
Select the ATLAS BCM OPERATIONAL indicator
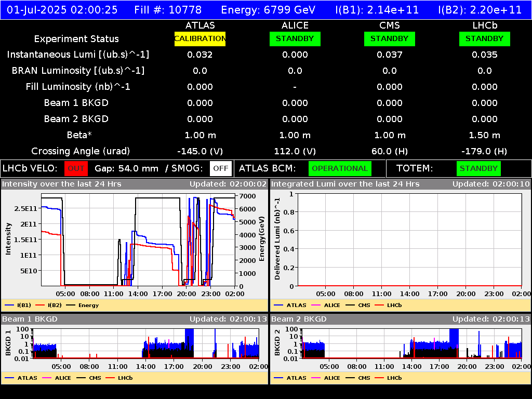tap(340, 169)
